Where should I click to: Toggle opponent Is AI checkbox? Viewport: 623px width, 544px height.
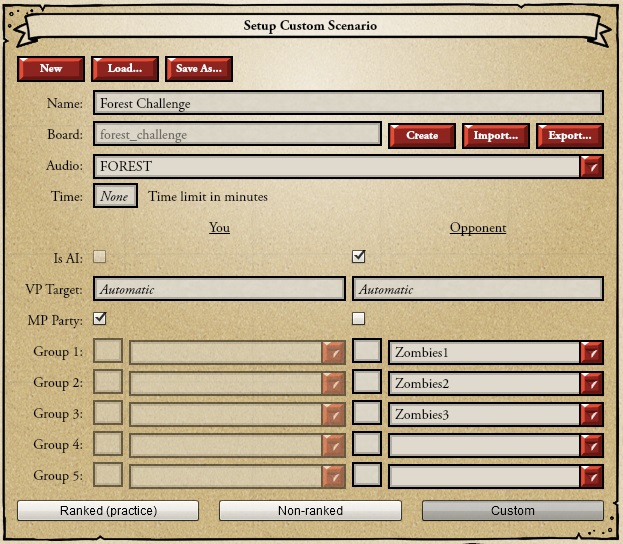pos(359,257)
